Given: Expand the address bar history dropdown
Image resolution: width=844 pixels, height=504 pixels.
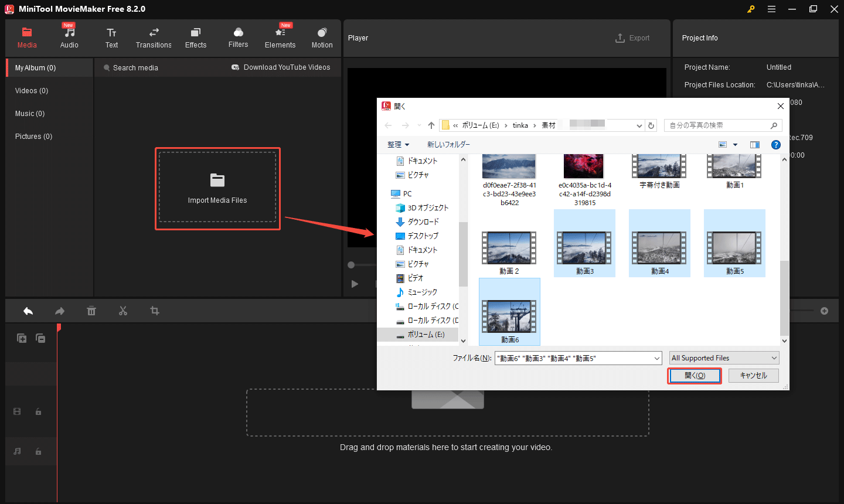Looking at the screenshot, I should [x=639, y=125].
